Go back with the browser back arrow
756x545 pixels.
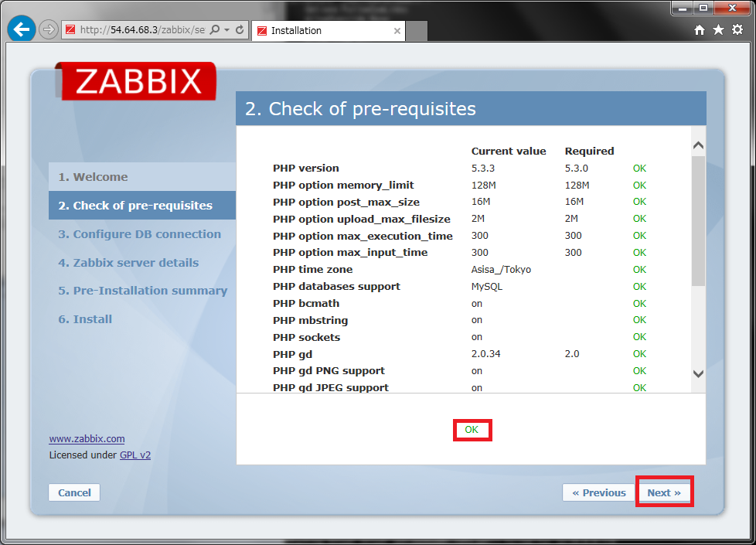(21, 29)
